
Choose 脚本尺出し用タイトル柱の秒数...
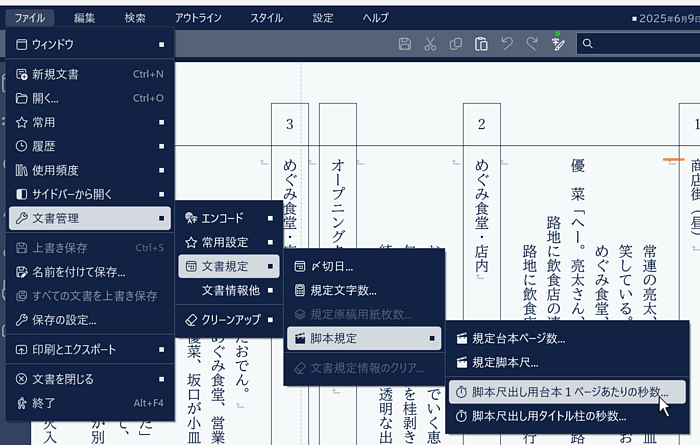567,416
